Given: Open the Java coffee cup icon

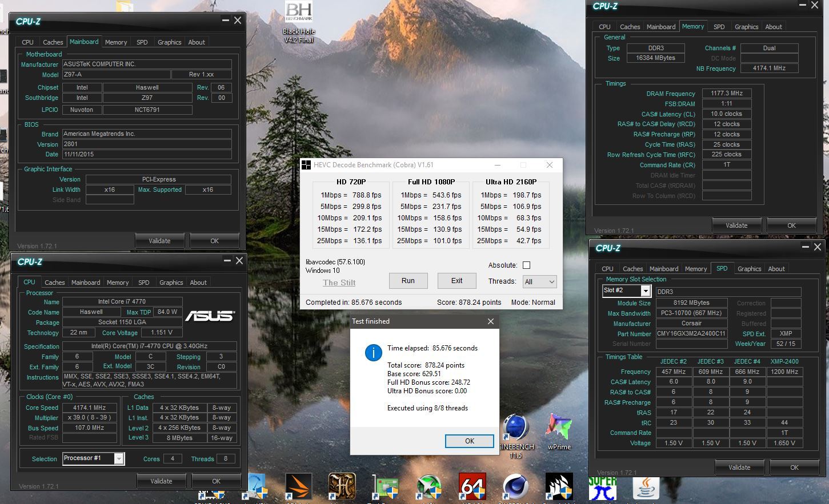Looking at the screenshot, I should pos(646,488).
